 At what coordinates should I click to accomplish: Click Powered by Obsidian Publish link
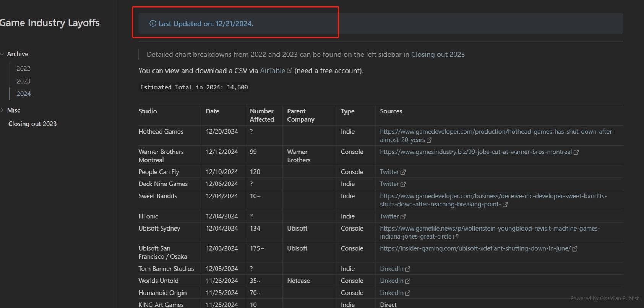(x=605, y=298)
